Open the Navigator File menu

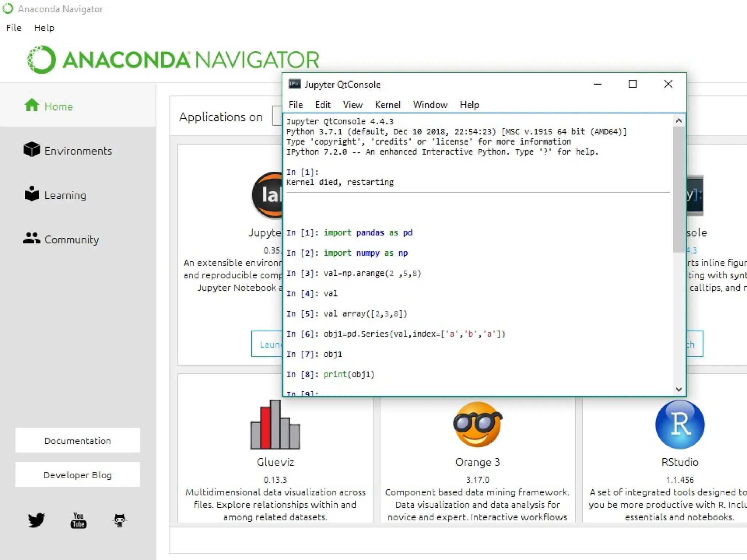tap(14, 28)
